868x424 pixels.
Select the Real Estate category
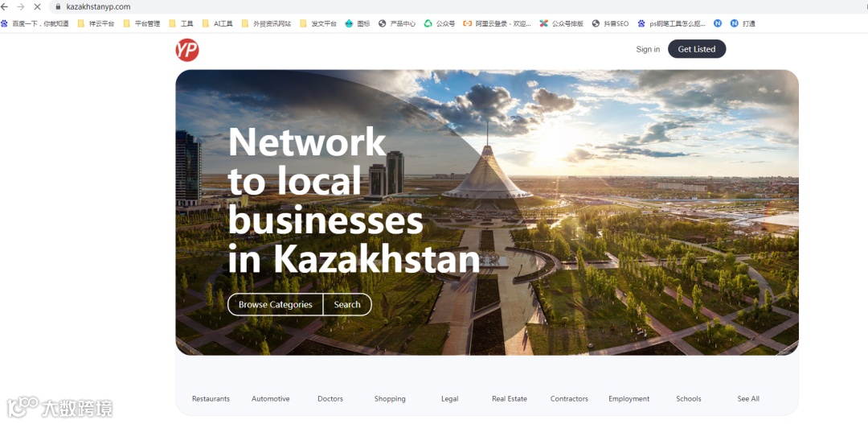(510, 398)
